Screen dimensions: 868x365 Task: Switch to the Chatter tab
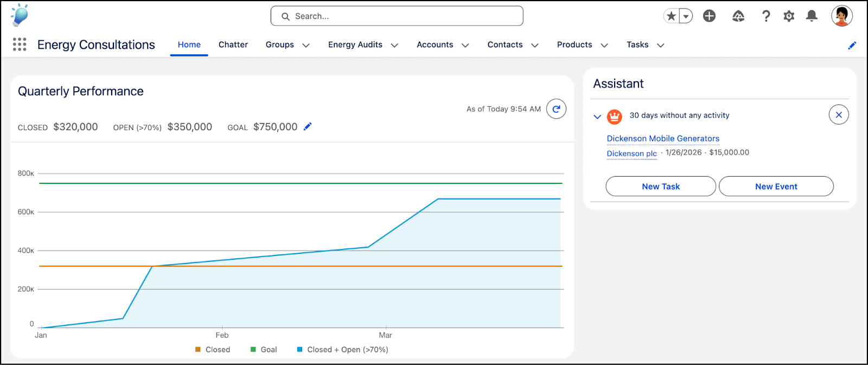(x=233, y=45)
